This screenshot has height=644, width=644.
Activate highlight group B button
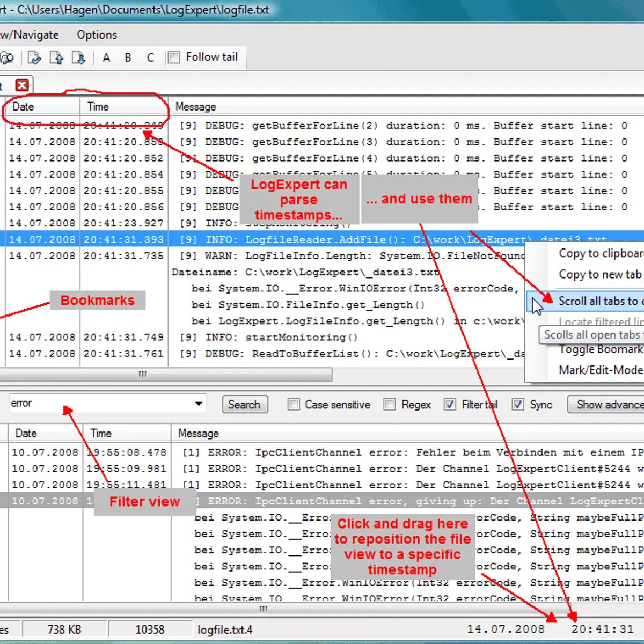(128, 57)
